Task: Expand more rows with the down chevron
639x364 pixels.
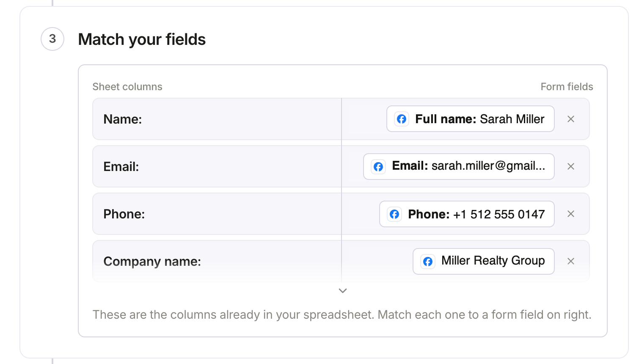Action: coord(343,291)
